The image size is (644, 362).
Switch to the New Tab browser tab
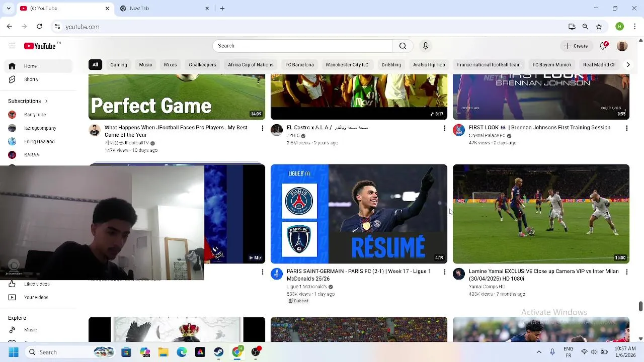[x=165, y=9]
